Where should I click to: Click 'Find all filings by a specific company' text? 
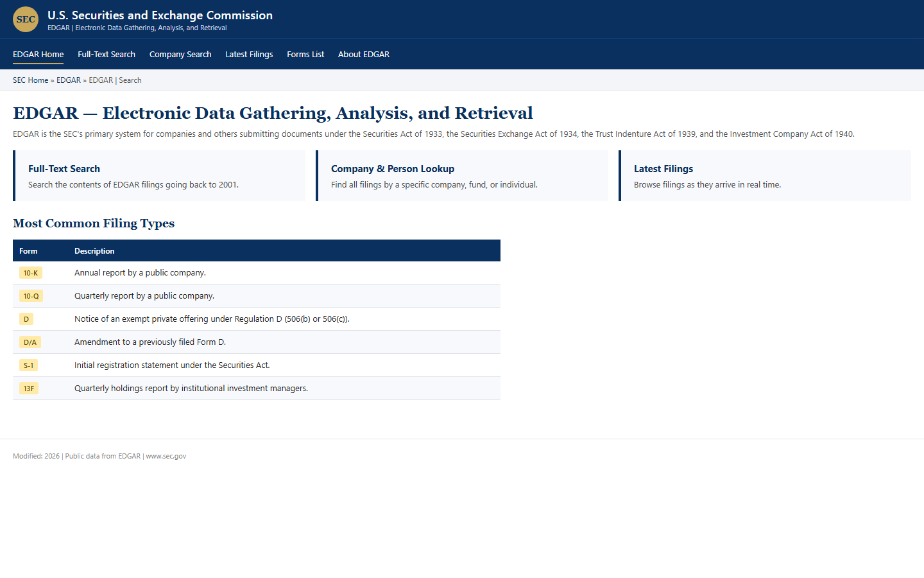[434, 185]
